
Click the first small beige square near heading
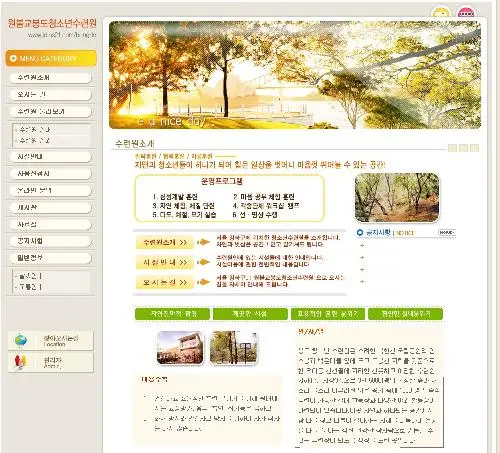pos(452,148)
